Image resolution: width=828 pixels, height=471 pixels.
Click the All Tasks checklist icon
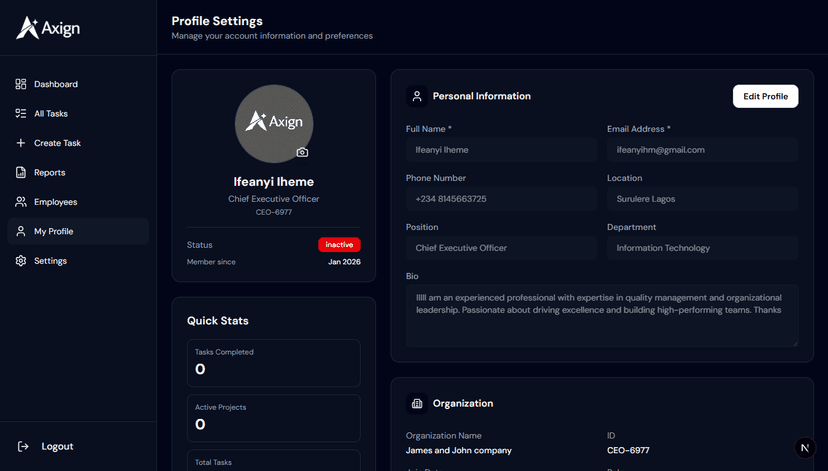click(21, 114)
